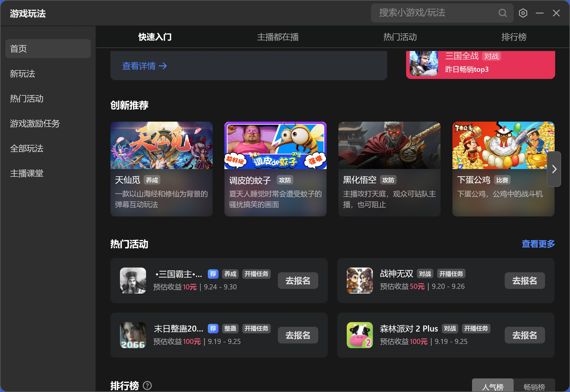Screen dimensions: 570x392
Task: Click the 末日整蛊2066 game icon
Action: [133, 335]
